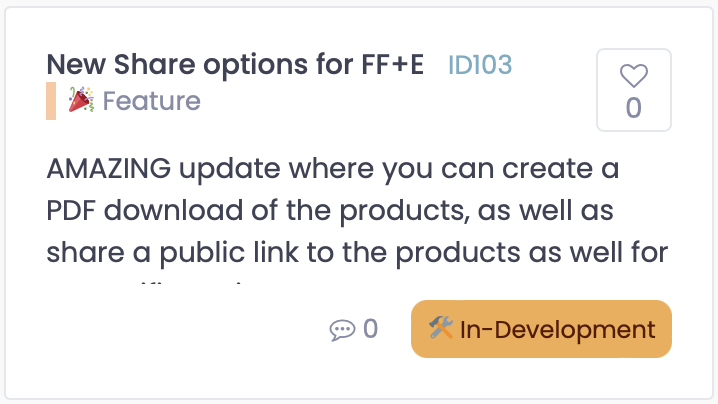
Task: Open the ID103 identifier link
Action: pyautogui.click(x=480, y=65)
